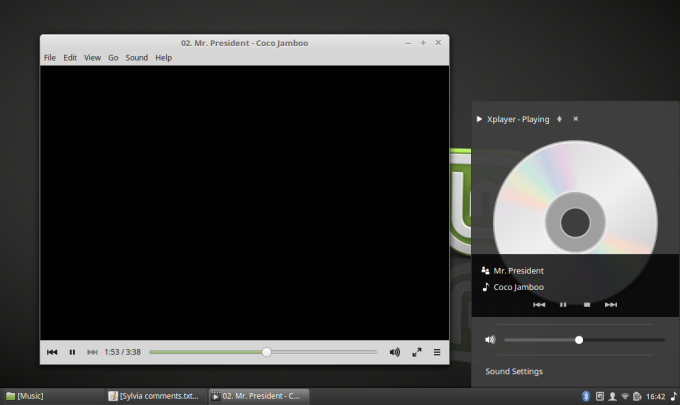Screen dimensions: 680x405
Task: Click the CD album art in applet
Action: point(575,222)
